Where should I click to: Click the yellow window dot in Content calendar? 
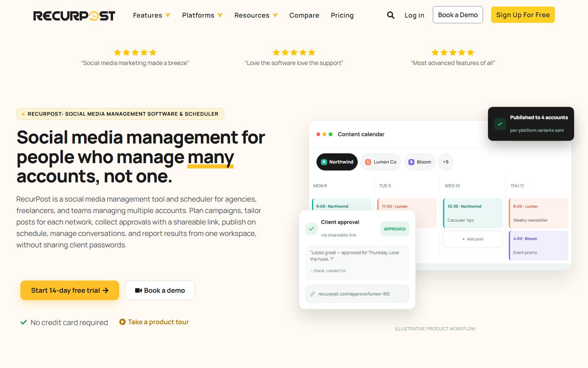325,134
